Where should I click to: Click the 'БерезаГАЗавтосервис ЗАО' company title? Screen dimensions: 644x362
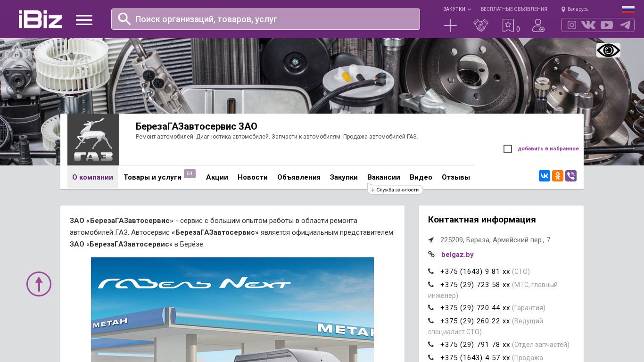[x=197, y=126]
